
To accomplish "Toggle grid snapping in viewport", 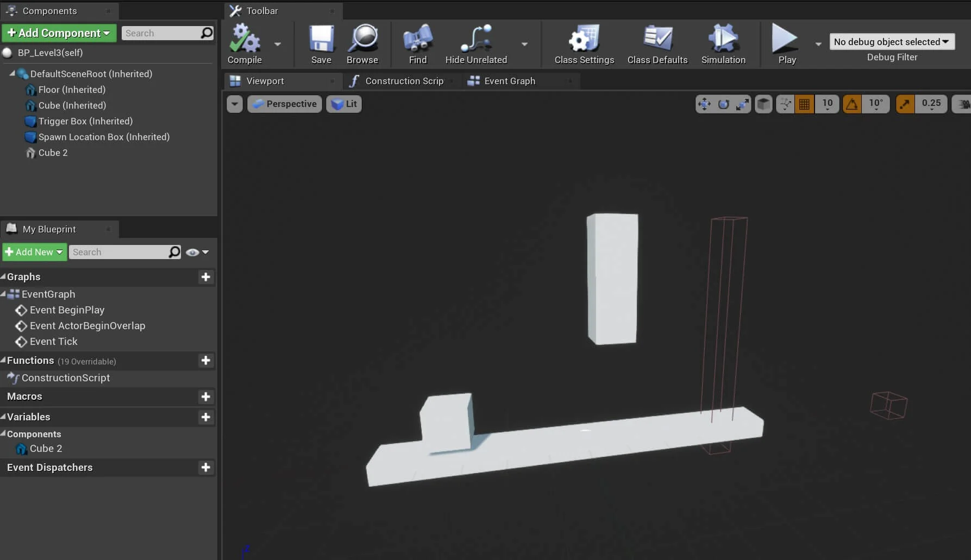I will 804,104.
